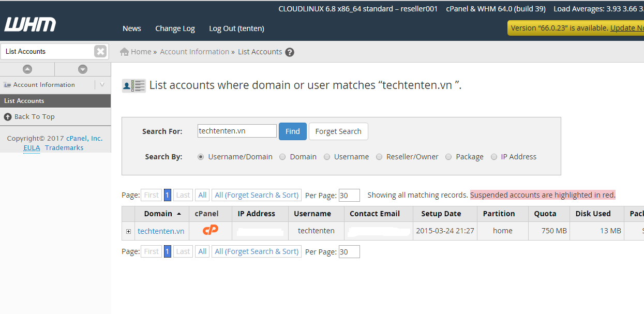The image size is (644, 314).
Task: Sort by the Domain column header
Action: (158, 214)
